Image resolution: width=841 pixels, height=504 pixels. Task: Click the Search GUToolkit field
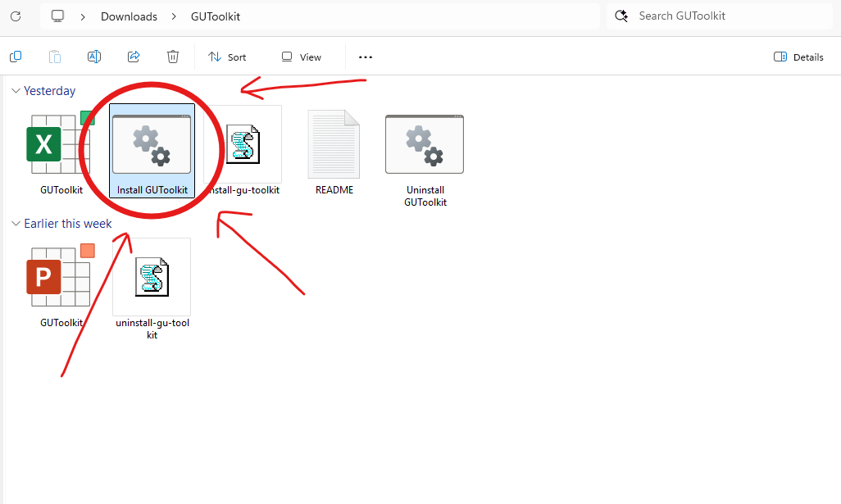point(719,16)
